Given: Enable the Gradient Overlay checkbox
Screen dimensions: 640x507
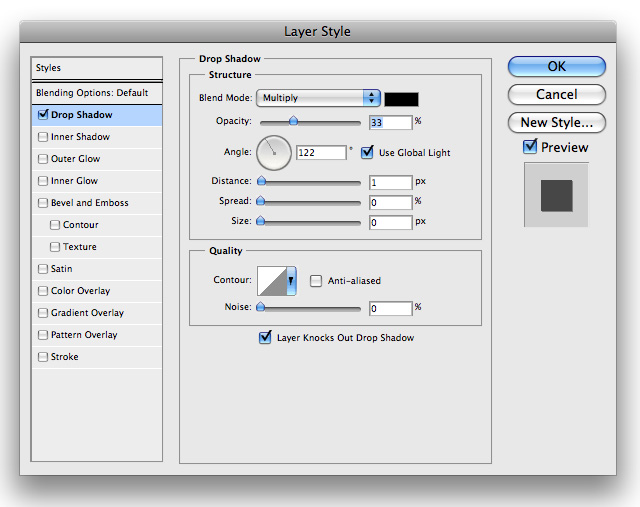Looking at the screenshot, I should 42,313.
